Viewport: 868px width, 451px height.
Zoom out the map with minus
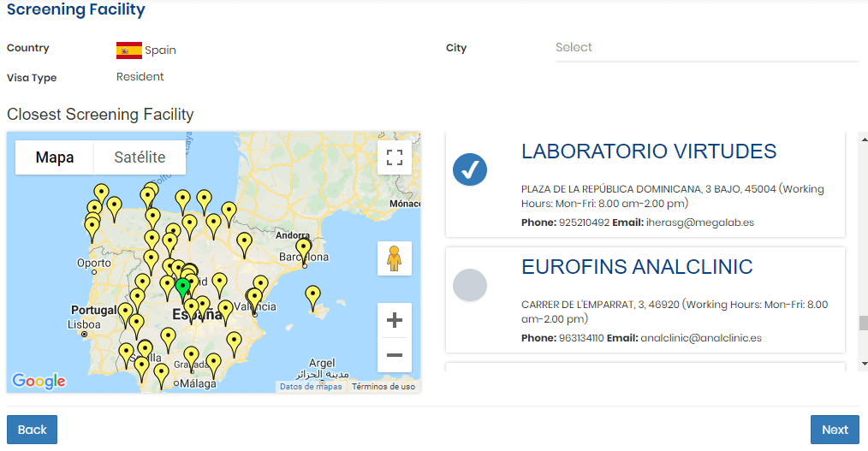[x=394, y=354]
